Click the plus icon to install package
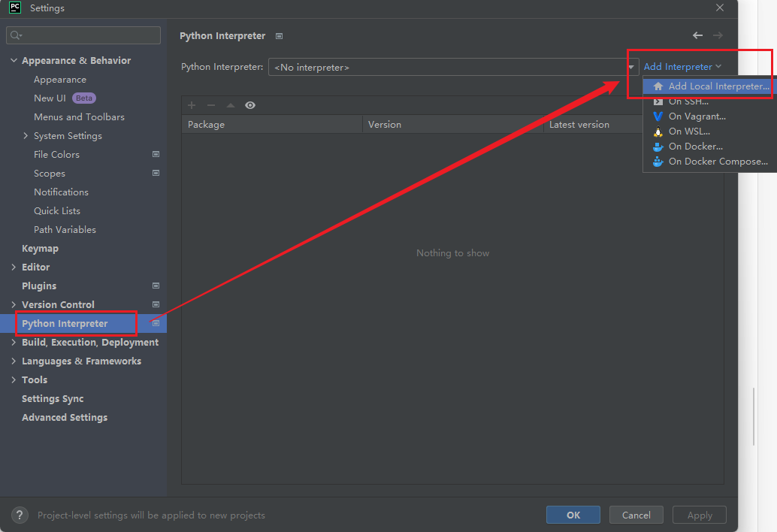The height and width of the screenshot is (532, 777). [x=192, y=105]
